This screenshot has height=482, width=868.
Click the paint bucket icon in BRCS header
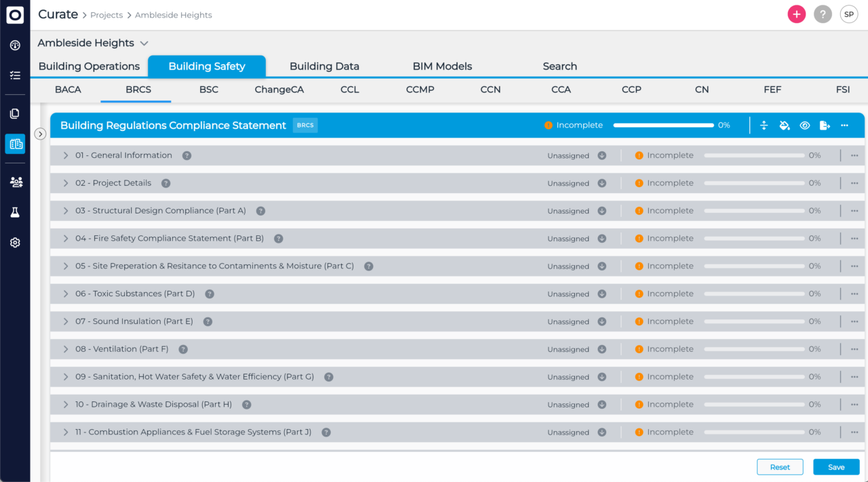[x=785, y=125]
